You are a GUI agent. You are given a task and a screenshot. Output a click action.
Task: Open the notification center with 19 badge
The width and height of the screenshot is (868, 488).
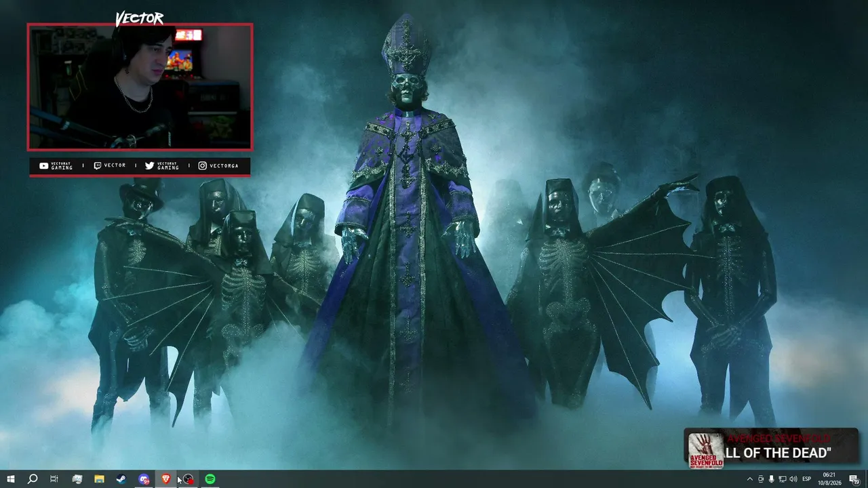tap(854, 479)
